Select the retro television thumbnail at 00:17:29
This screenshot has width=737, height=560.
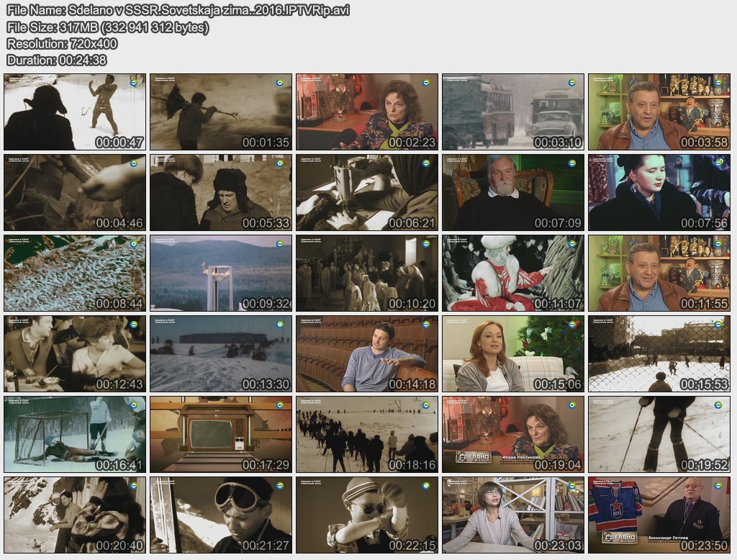pos(221,434)
